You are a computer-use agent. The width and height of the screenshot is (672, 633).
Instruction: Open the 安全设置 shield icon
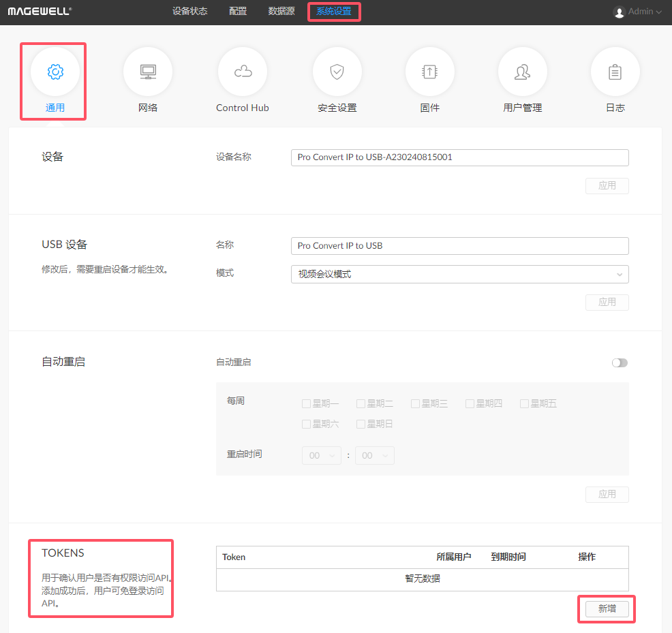[x=337, y=72]
